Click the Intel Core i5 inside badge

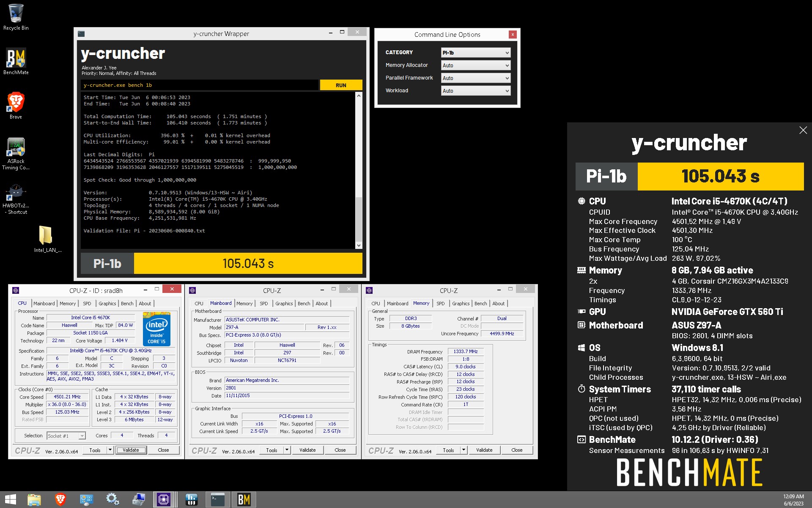pyautogui.click(x=156, y=329)
